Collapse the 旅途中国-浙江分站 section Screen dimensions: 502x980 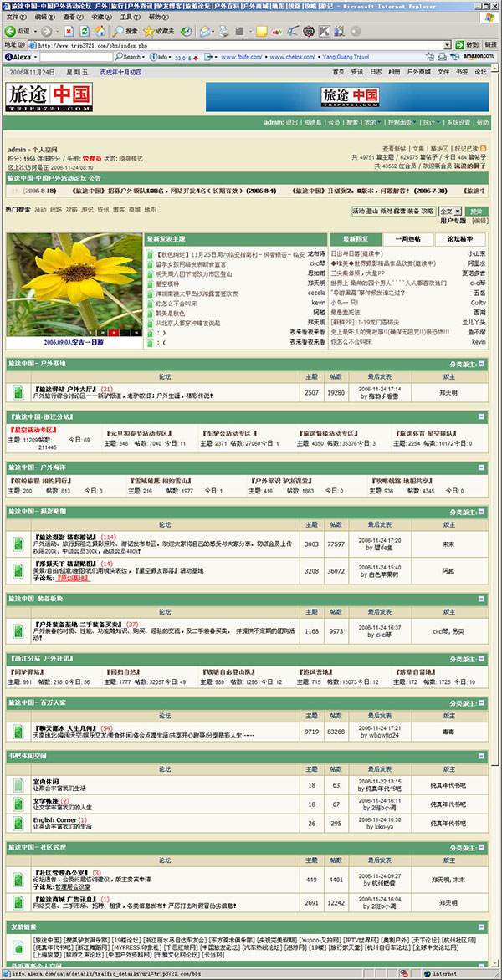(481, 416)
